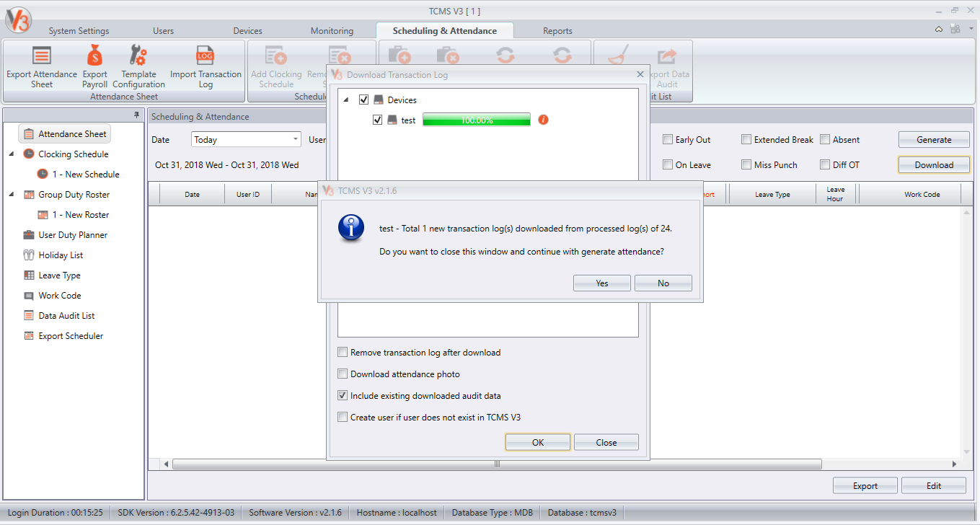This screenshot has width=980, height=525.
Task: Open the V3 application logo menu
Action: click(19, 19)
